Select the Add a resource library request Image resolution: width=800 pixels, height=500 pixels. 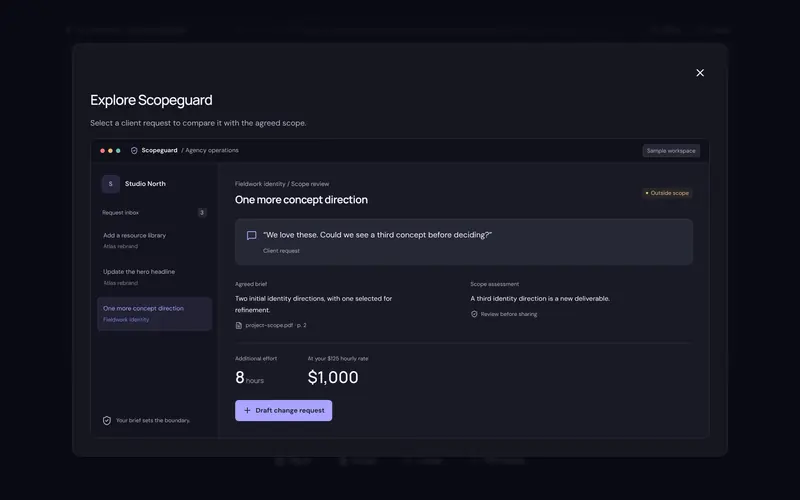pyautogui.click(x=154, y=240)
